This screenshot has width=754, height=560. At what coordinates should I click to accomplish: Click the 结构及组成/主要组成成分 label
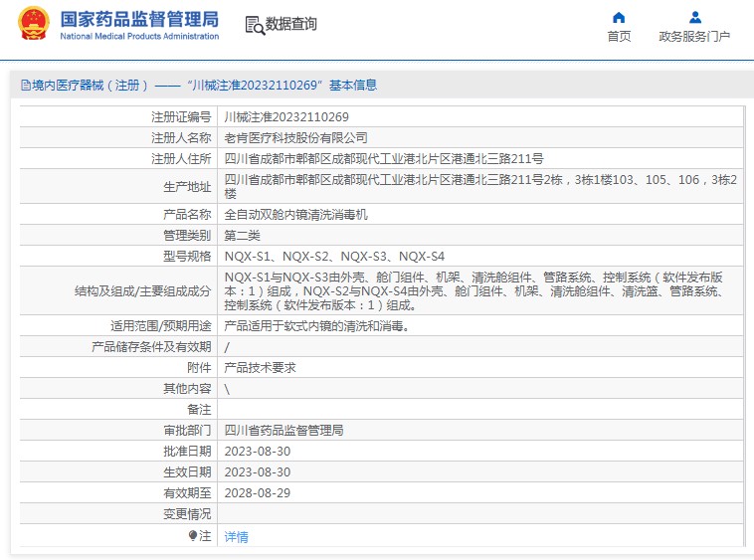(143, 290)
